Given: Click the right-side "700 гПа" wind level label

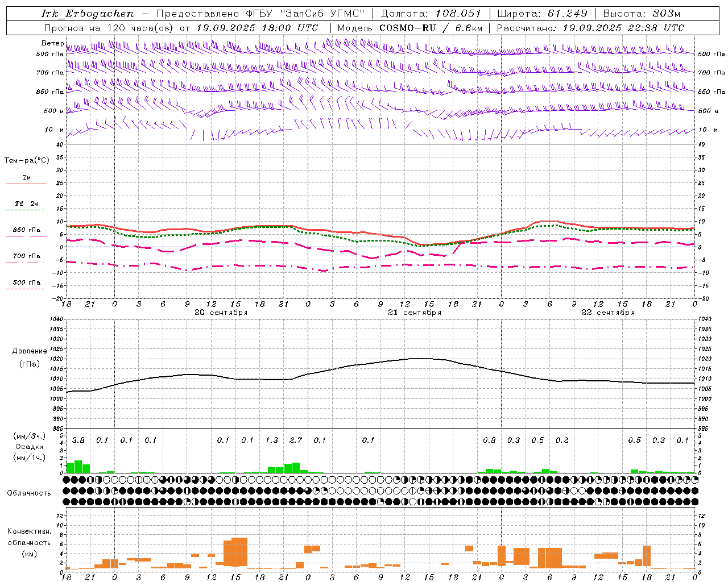Looking at the screenshot, I should [x=712, y=73].
